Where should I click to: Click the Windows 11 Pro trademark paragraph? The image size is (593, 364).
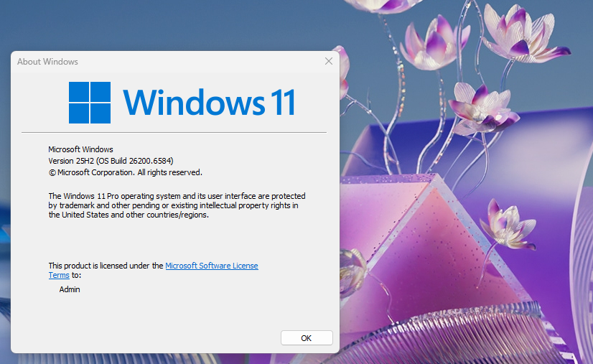[177, 205]
